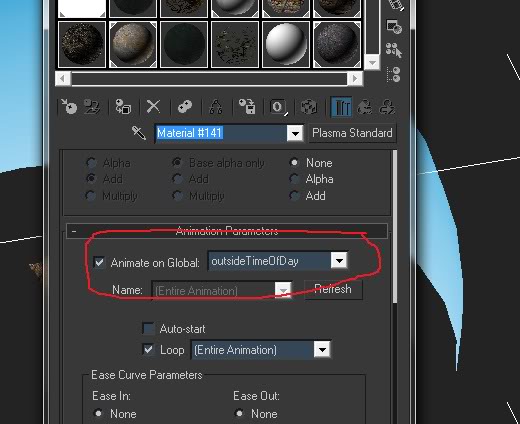The image size is (520, 424).
Task: Uncheck the Animate on Global checkbox
Action: click(x=99, y=262)
